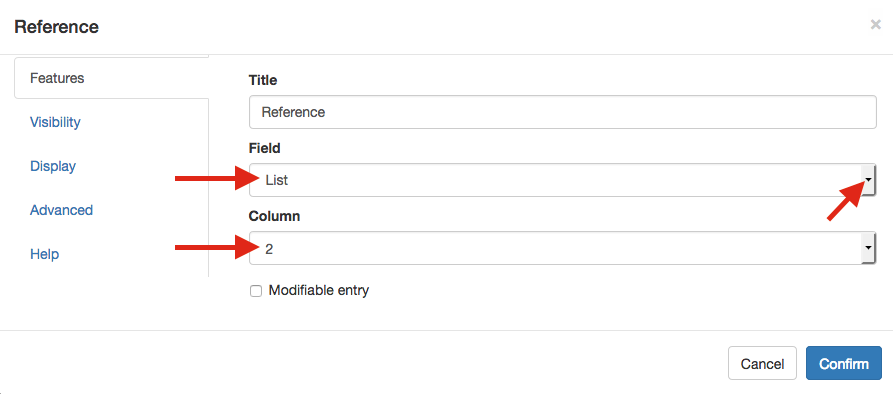Click the Title field label
This screenshot has height=394, width=893.
(263, 80)
